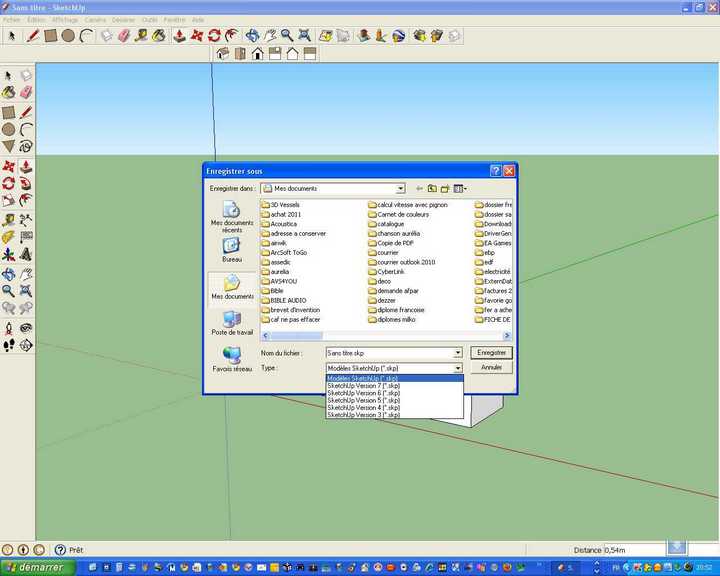Select the 3D Vessels folder
The height and width of the screenshot is (576, 720).
pyautogui.click(x=281, y=205)
